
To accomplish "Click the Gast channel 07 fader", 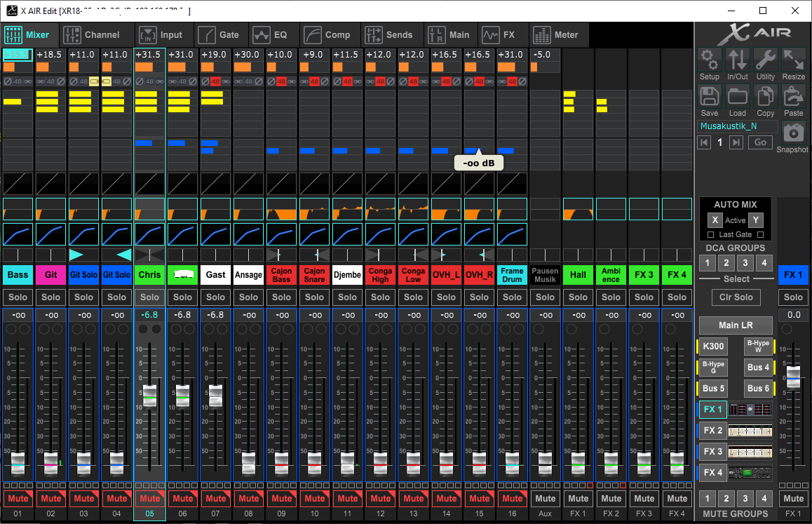I will (x=215, y=396).
